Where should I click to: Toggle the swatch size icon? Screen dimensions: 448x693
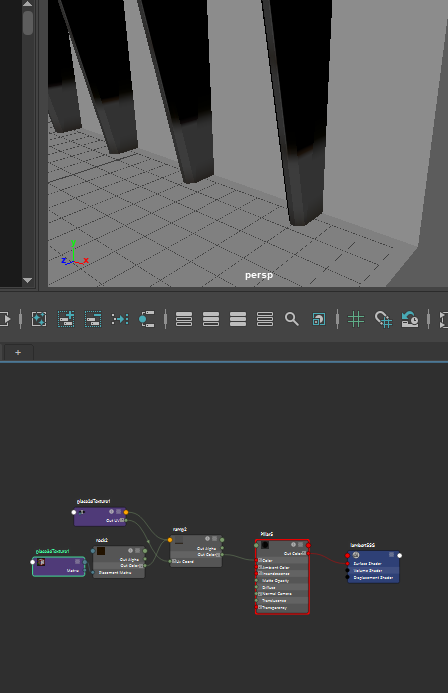coord(319,319)
